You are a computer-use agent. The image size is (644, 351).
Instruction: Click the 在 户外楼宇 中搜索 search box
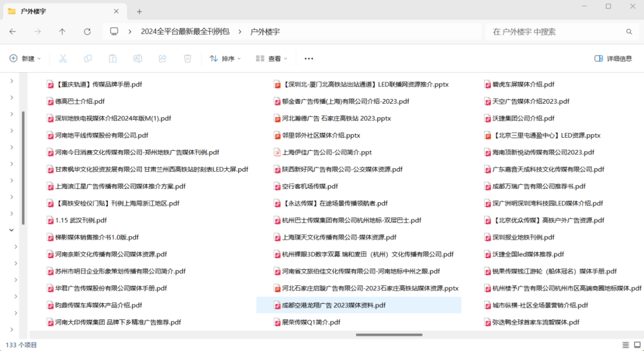(562, 32)
